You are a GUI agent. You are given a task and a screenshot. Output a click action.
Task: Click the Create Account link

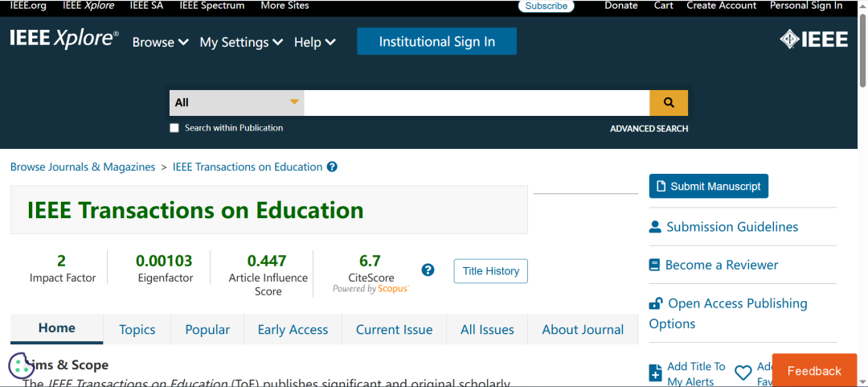[721, 6]
